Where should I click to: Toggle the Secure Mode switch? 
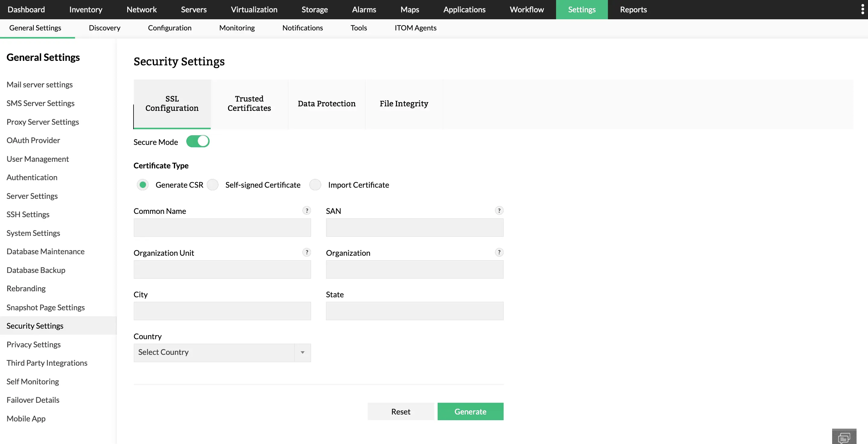pos(198,142)
